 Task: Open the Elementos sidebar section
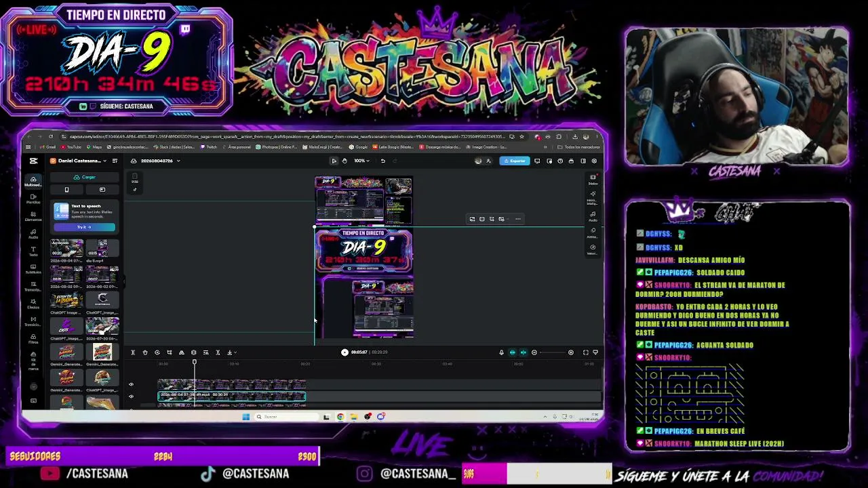[x=33, y=216]
